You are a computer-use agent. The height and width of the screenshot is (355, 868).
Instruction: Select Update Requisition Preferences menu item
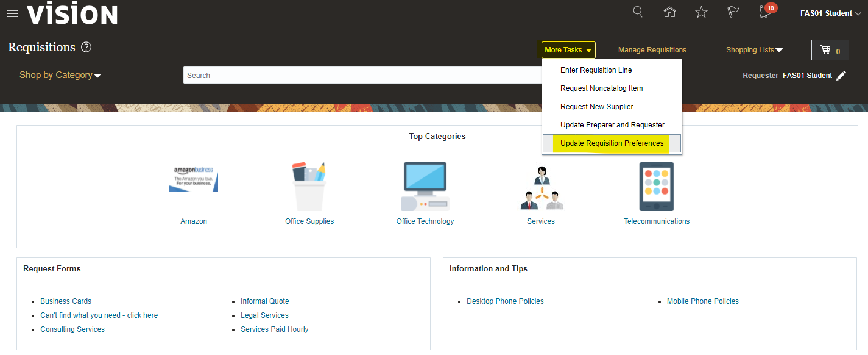pos(612,143)
